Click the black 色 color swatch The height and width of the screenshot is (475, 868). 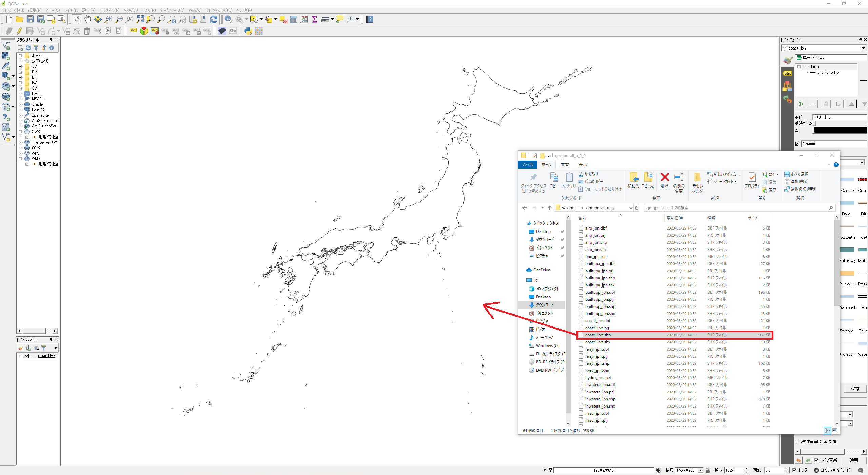coord(840,130)
